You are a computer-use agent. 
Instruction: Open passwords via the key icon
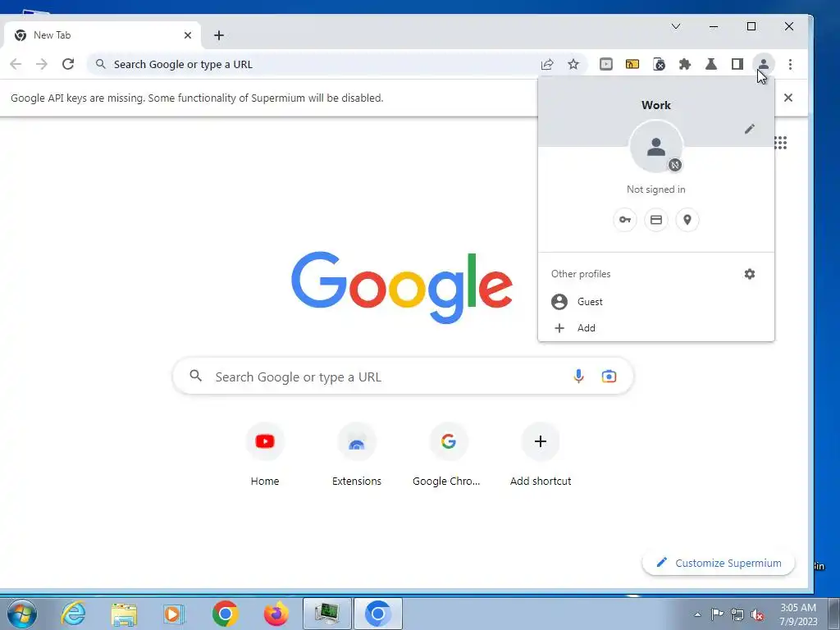tap(624, 220)
